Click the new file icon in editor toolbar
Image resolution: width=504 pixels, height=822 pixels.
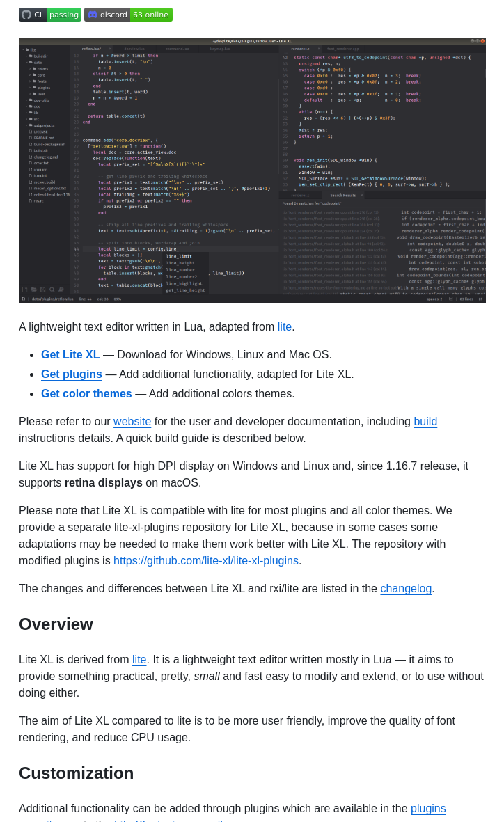25,290
